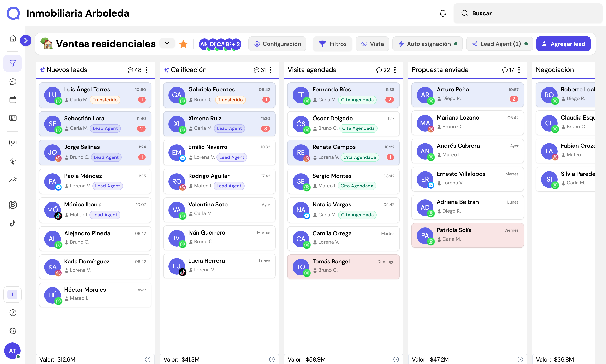Viewport: 606px width, 364px height.
Task: Click the notifications bell icon
Action: point(442,13)
